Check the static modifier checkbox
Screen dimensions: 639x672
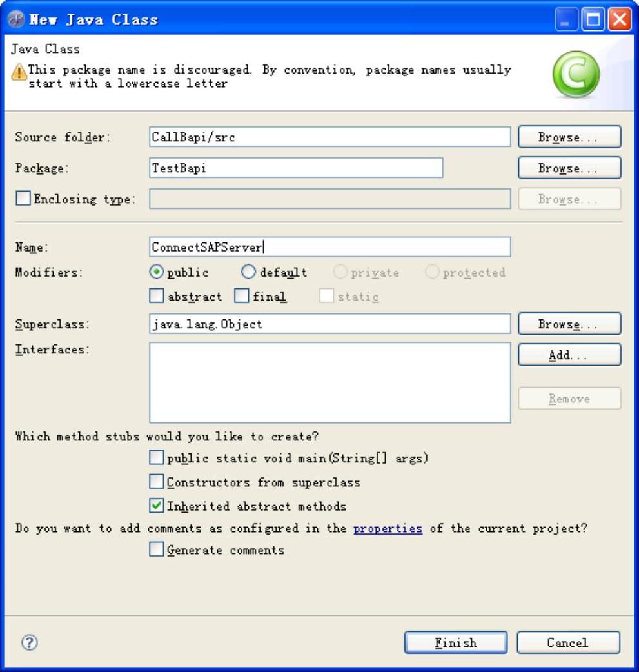pos(326,296)
